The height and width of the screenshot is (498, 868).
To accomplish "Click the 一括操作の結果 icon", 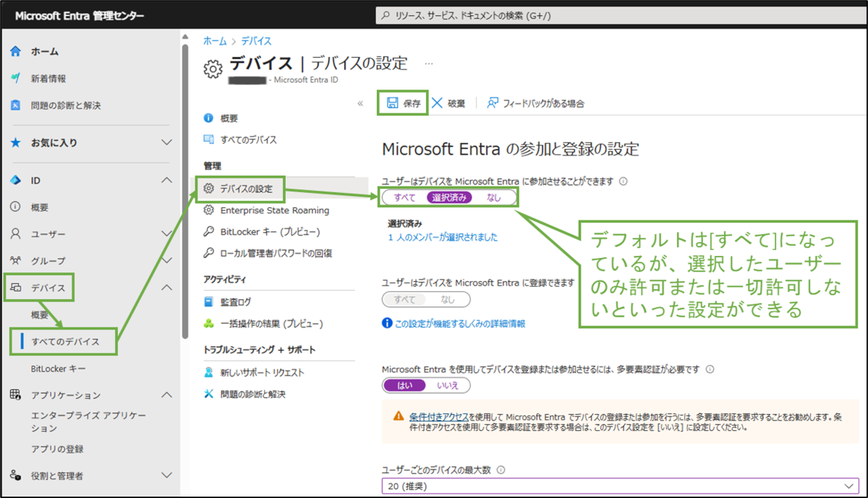I will tap(209, 324).
